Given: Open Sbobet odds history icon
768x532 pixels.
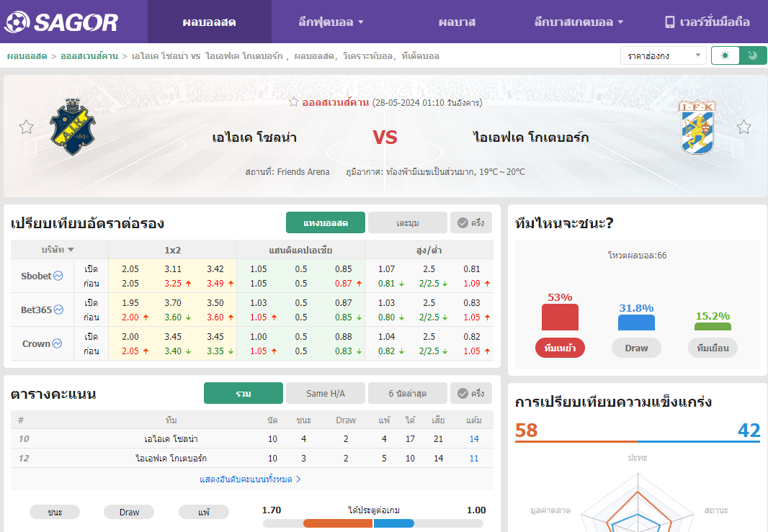Looking at the screenshot, I should point(58,276).
